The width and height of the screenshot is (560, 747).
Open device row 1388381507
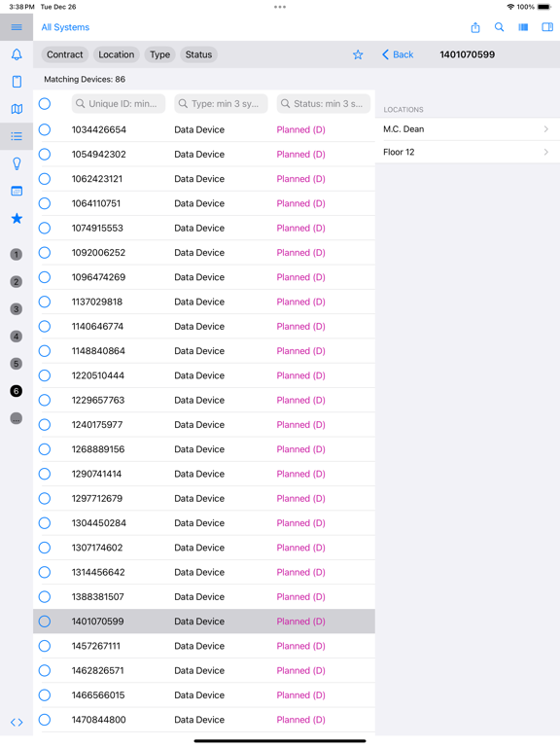204,597
